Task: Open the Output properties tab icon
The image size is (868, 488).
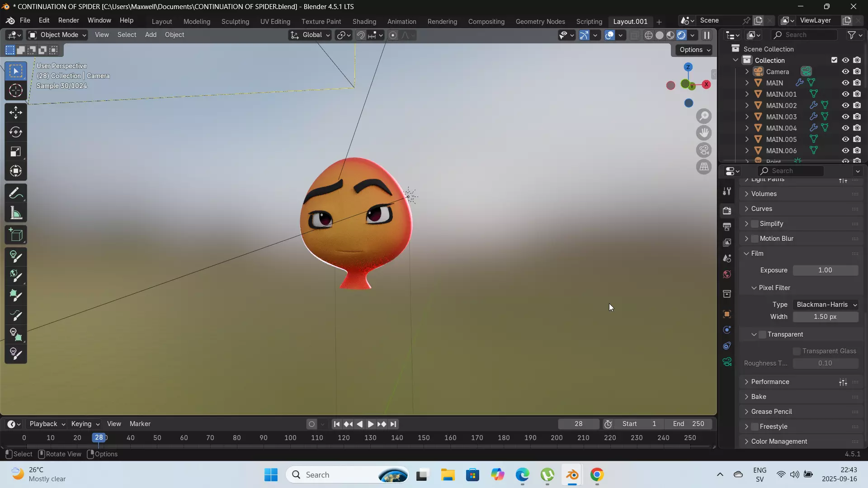Action: 727,226
